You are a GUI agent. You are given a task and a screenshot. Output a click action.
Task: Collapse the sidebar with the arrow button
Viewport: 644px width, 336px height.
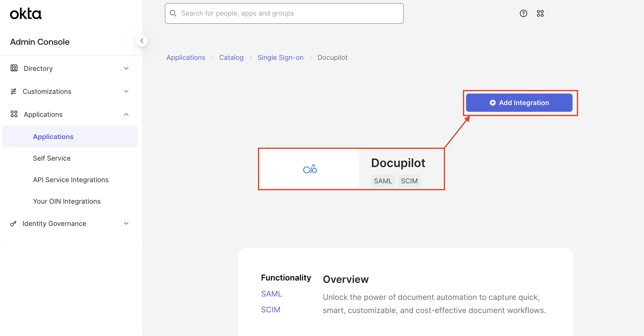pyautogui.click(x=142, y=40)
